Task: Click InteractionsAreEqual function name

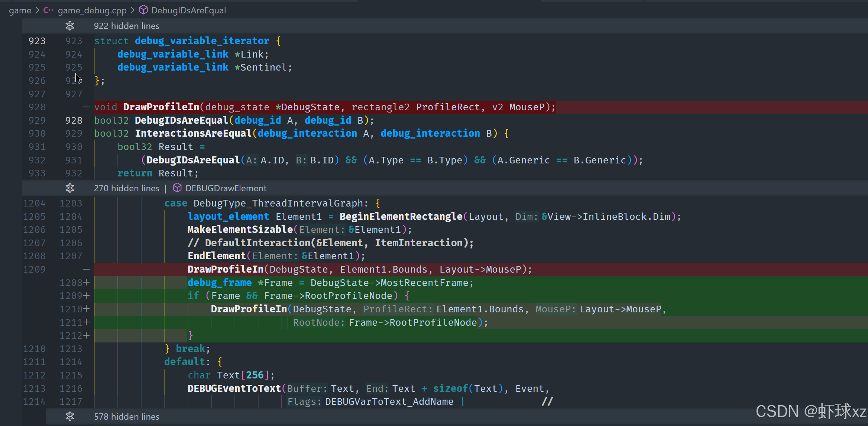Action: point(193,133)
